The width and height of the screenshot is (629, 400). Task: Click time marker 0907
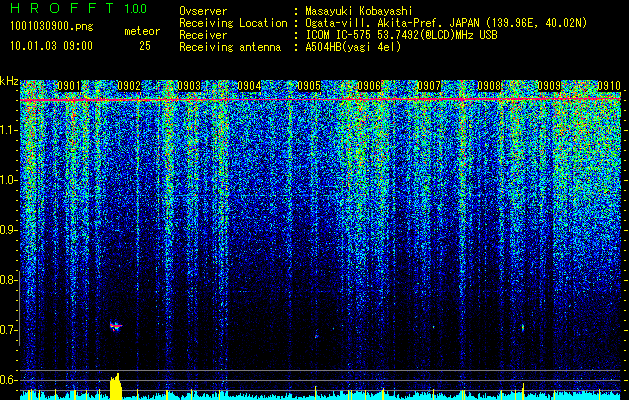click(429, 86)
